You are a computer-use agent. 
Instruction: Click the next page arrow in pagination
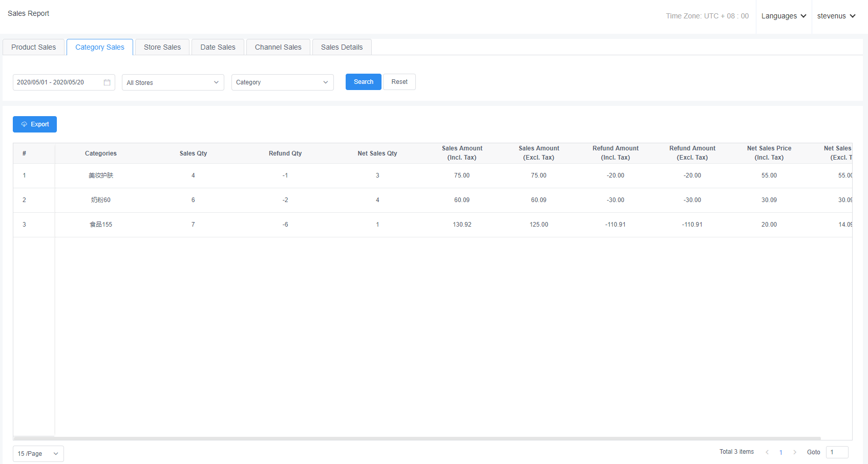pos(795,452)
